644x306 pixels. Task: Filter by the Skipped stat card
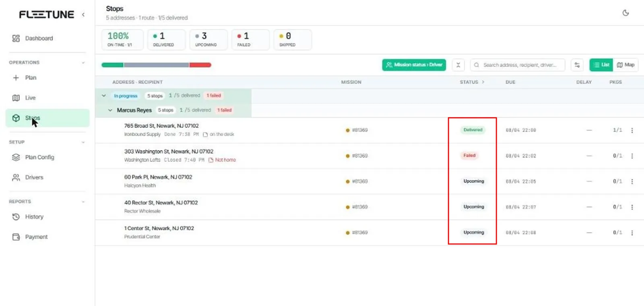pyautogui.click(x=292, y=39)
